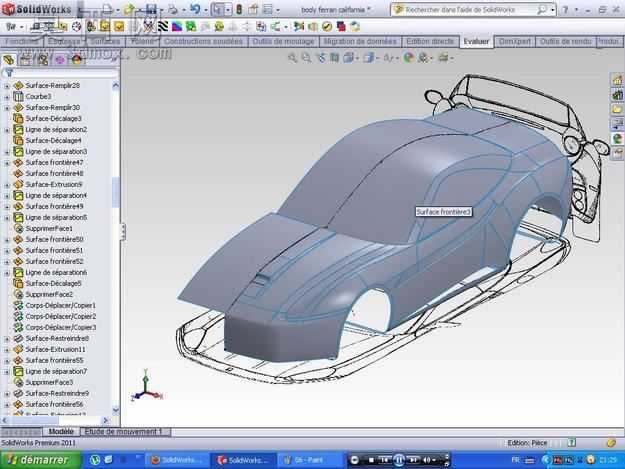Screen dimensions: 625x469
Task: Click the Save icon
Action: (x=151, y=9)
